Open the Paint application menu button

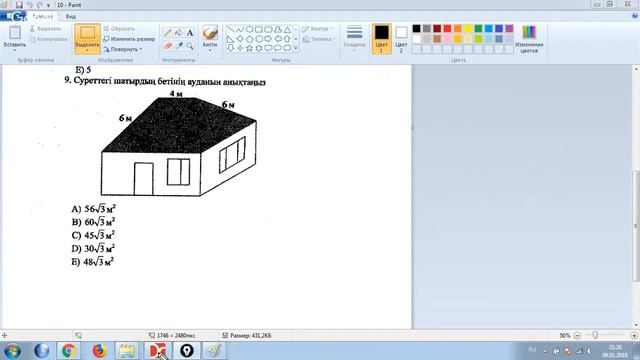tap(13, 16)
